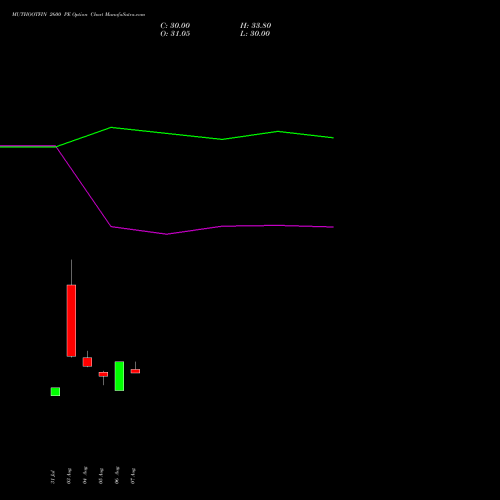Click the open value O: 31.05
The height and width of the screenshot is (500, 500).
(x=175, y=34)
